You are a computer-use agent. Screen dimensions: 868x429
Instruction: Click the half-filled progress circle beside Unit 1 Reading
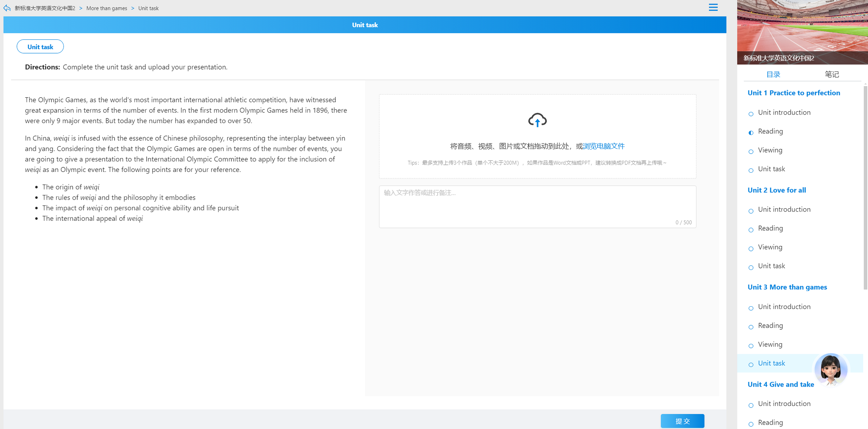751,133
